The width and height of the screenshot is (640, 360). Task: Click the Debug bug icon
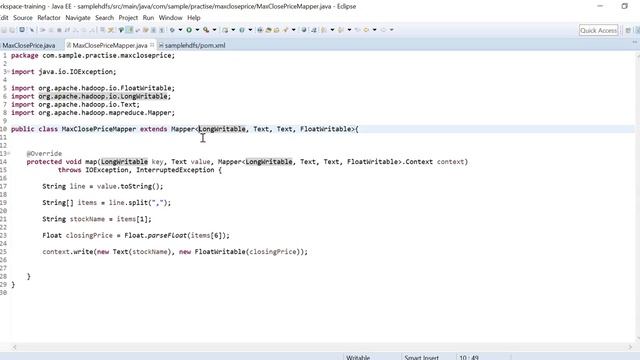click(172, 30)
